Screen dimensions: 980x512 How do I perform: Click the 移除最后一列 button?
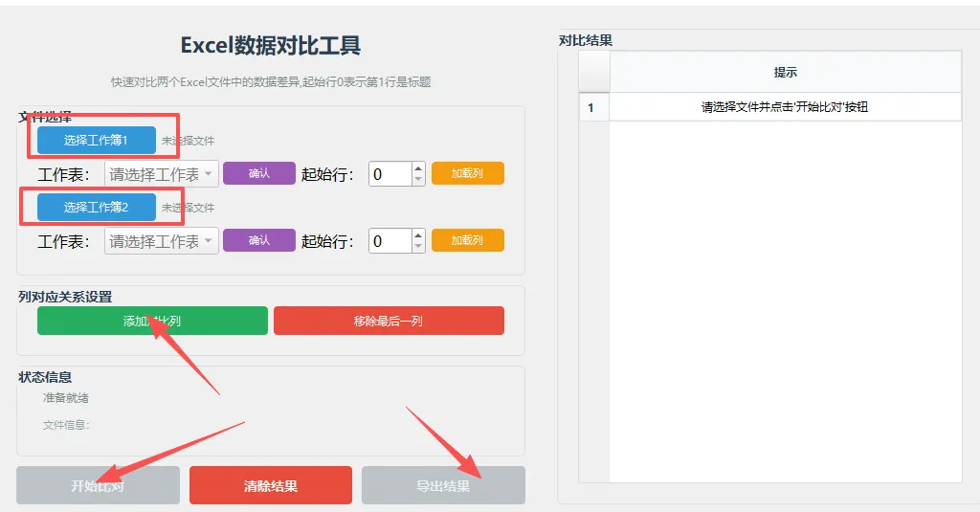[389, 321]
